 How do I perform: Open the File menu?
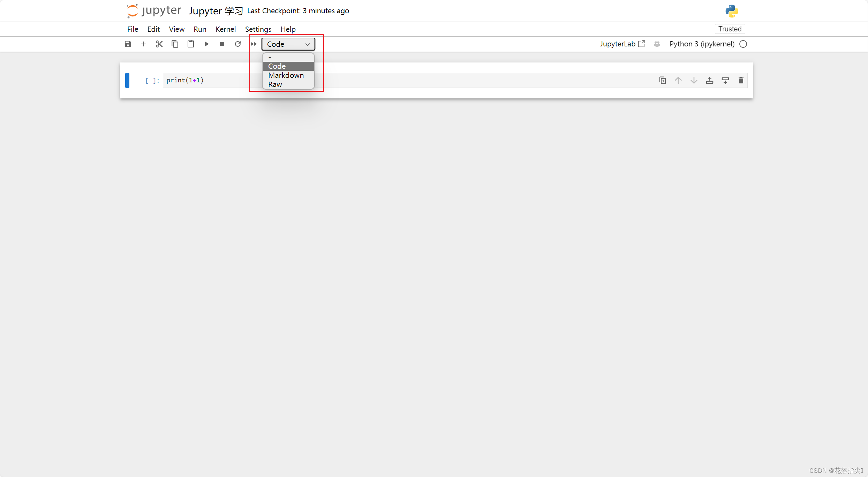coord(133,29)
